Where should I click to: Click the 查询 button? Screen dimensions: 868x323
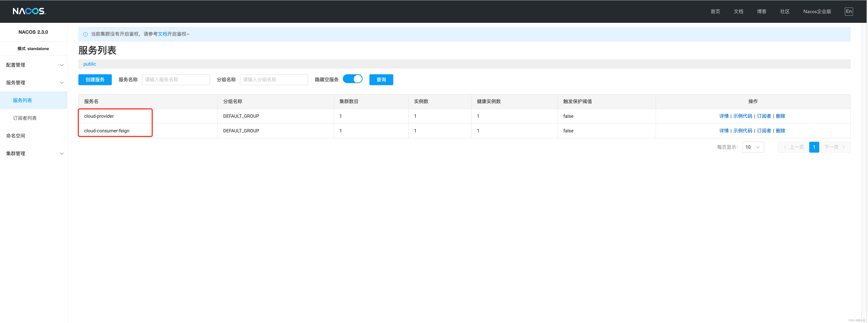(x=381, y=80)
